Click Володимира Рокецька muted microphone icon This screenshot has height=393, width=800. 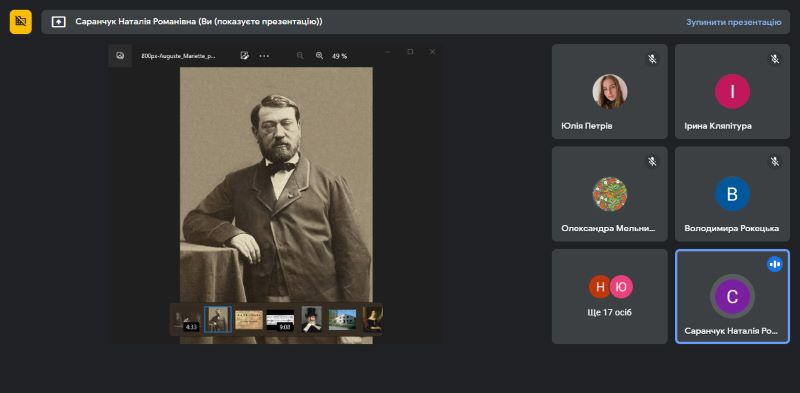(x=775, y=162)
